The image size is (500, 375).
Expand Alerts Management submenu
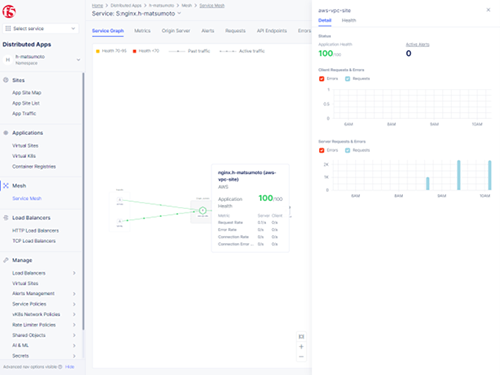(x=74, y=294)
